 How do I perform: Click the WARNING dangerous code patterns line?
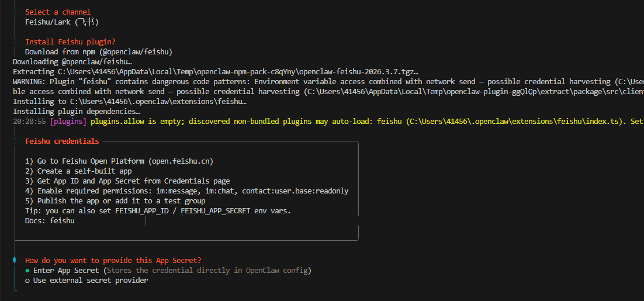(x=328, y=81)
